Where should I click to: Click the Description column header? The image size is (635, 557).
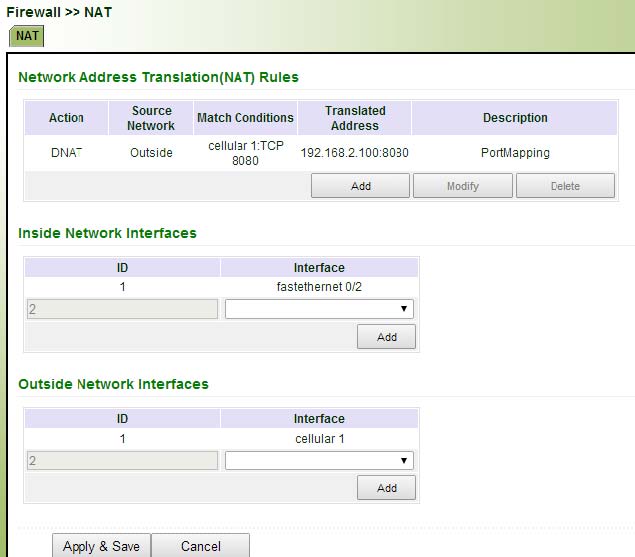[x=515, y=118]
